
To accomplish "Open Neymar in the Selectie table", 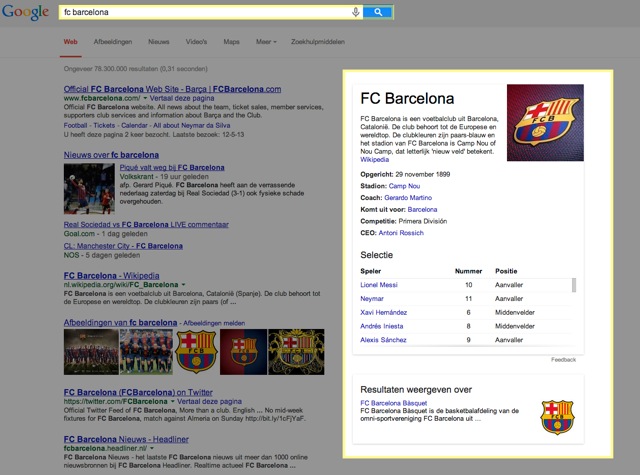I will [x=372, y=299].
